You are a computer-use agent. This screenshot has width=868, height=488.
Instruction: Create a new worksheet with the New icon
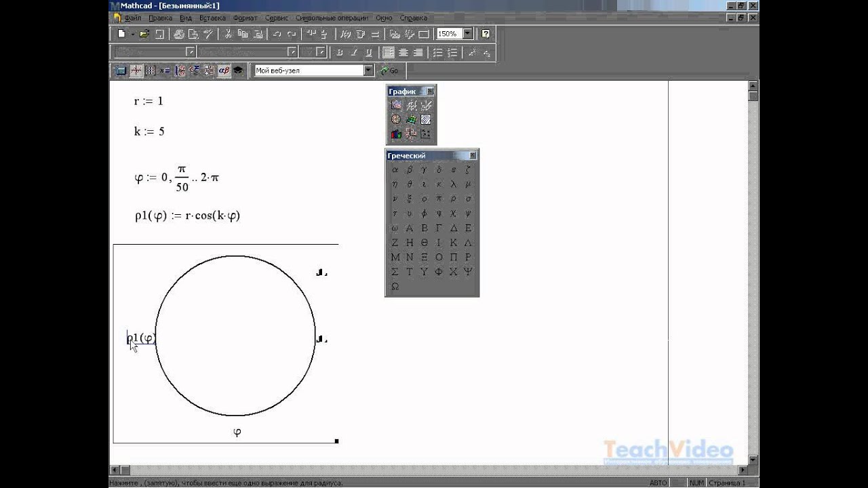click(x=121, y=34)
